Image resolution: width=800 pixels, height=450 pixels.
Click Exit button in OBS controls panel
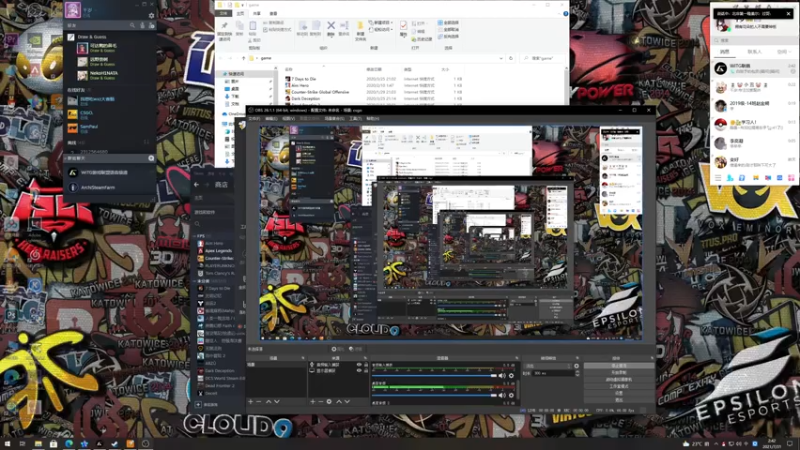(x=619, y=400)
